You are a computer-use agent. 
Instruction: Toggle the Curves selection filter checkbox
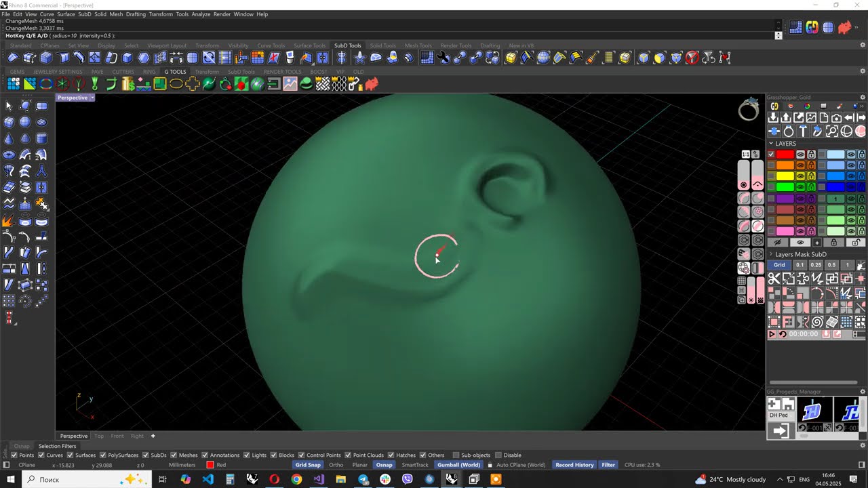tap(41, 455)
